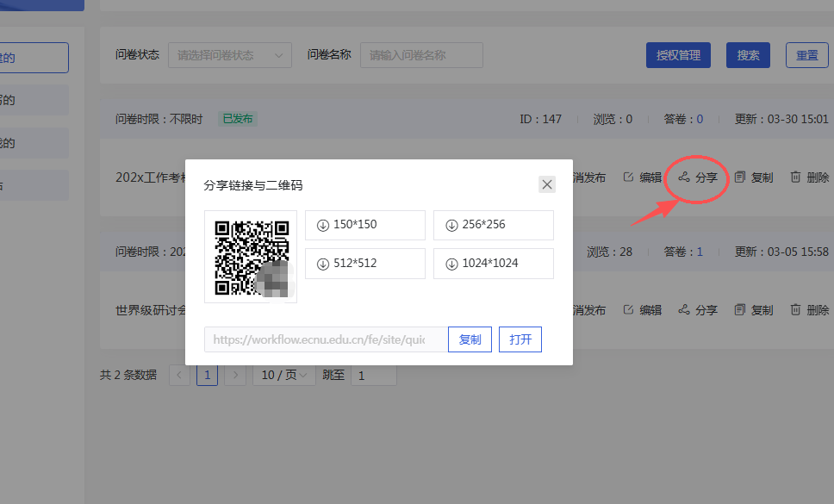Click edit icon in 世界级研讨会 row
This screenshot has height=504, width=834.
pos(628,309)
